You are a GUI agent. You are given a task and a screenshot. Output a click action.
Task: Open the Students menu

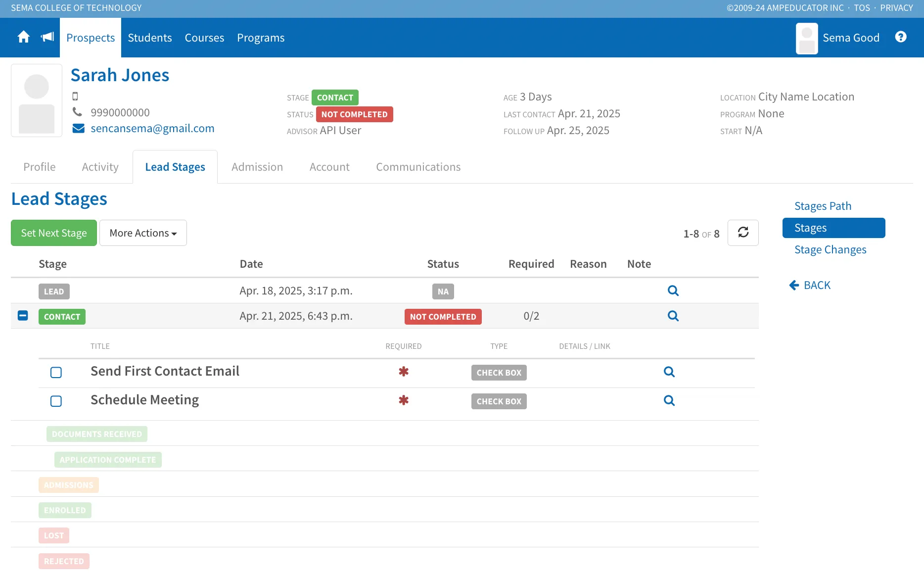pyautogui.click(x=150, y=38)
